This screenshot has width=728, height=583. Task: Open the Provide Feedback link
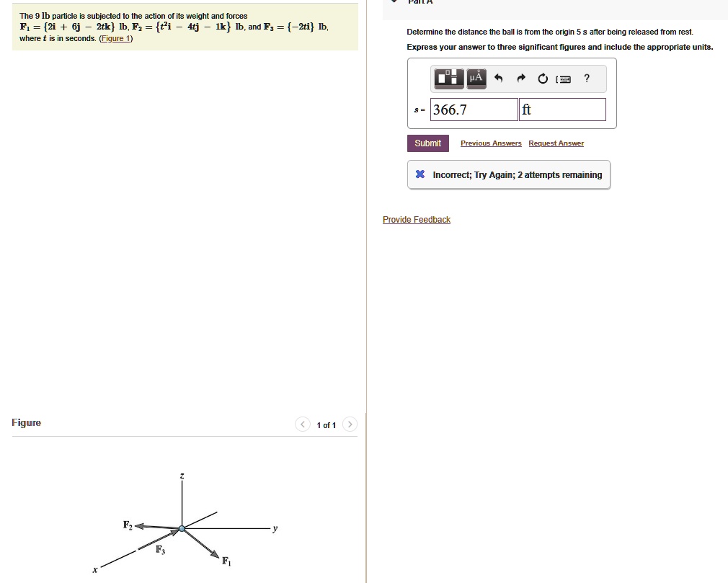pyautogui.click(x=417, y=220)
